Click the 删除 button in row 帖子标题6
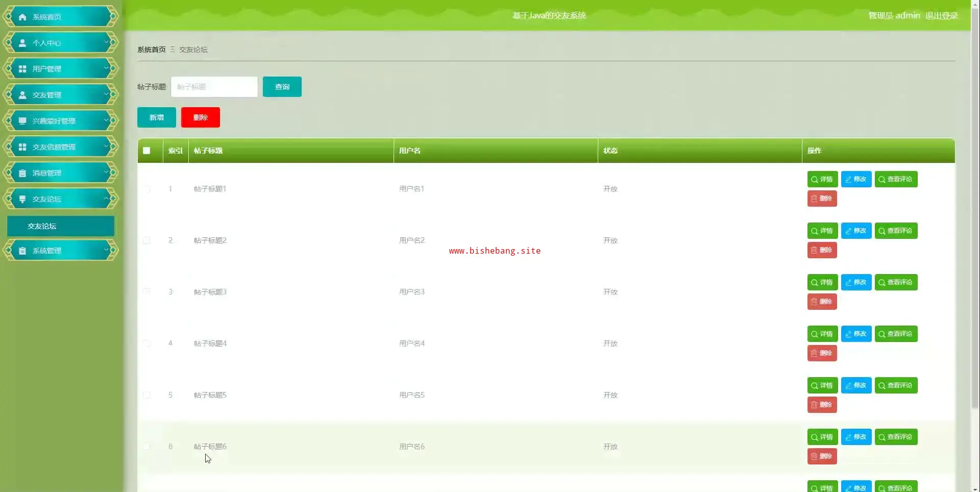This screenshot has height=492, width=980. coord(822,456)
